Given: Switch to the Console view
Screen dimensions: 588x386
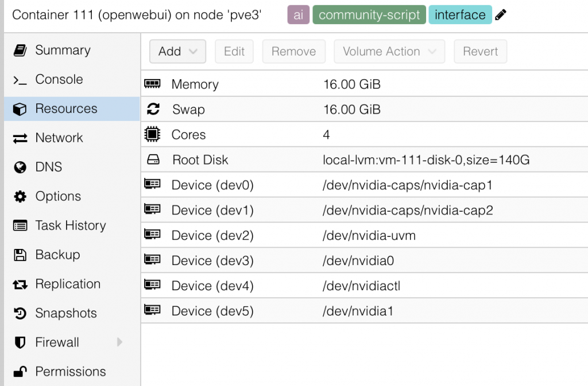Looking at the screenshot, I should (x=59, y=79).
